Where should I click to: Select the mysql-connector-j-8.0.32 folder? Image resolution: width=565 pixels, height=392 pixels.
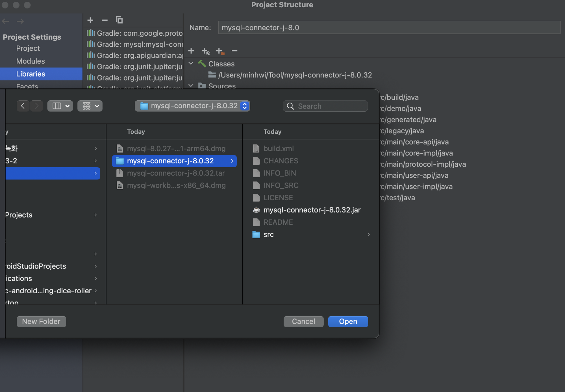coord(174,161)
